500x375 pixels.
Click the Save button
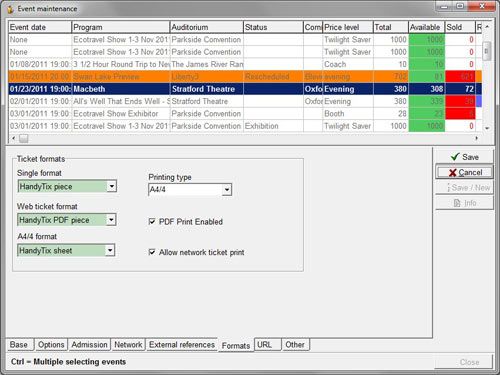pyautogui.click(x=464, y=157)
